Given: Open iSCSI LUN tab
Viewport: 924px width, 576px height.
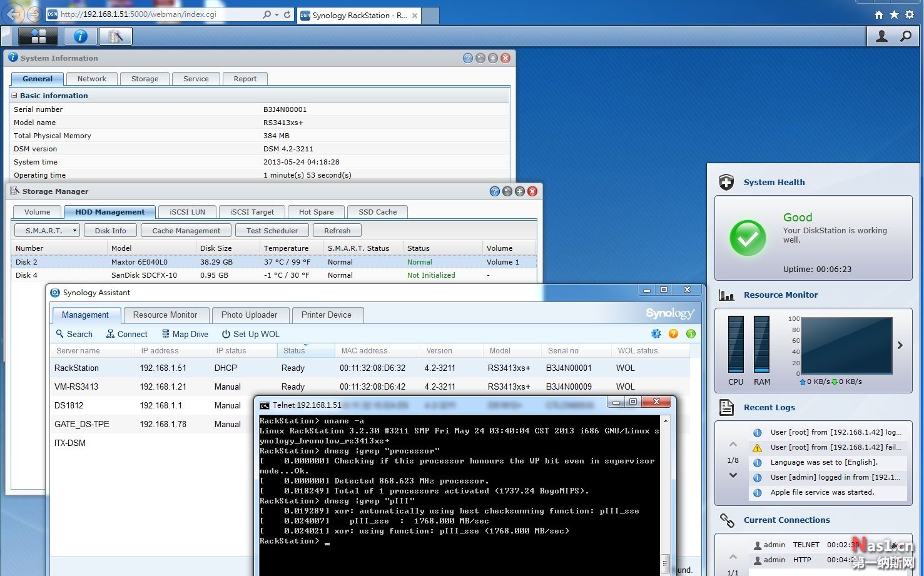Looking at the screenshot, I should 187,212.
